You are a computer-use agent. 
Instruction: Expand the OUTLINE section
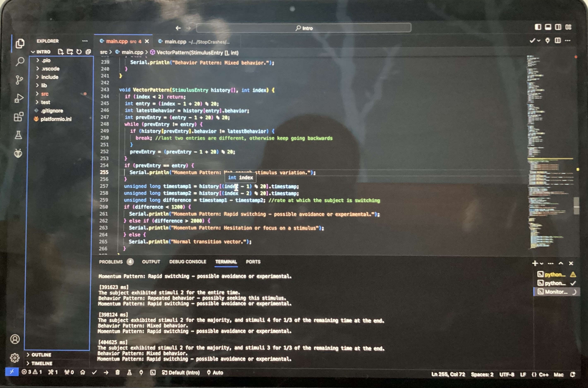coord(41,355)
